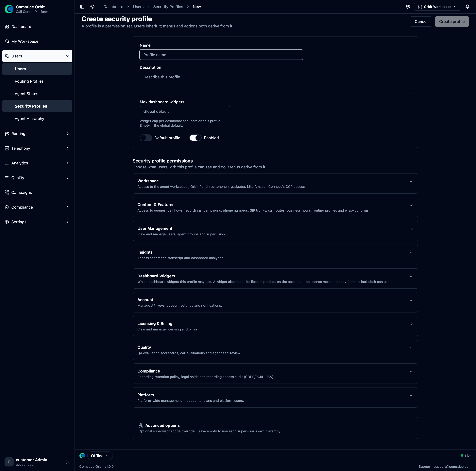
Task: Click the support@comstice.com support text
Action: 452,467
